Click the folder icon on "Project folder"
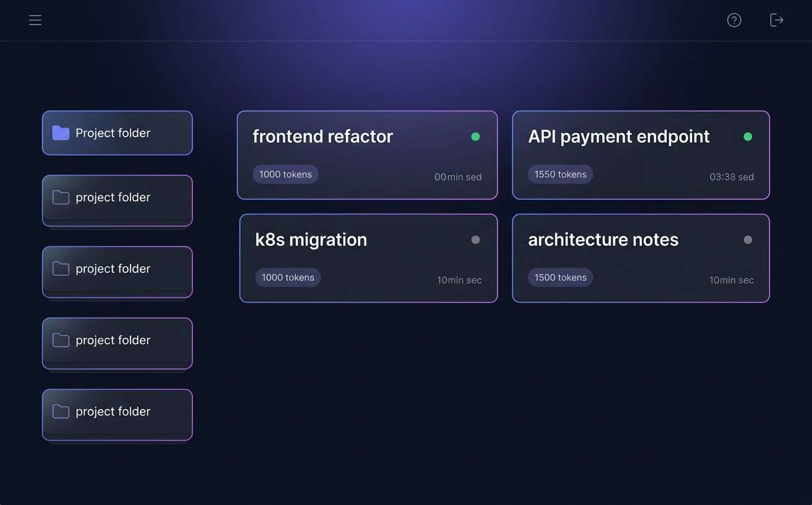 pos(60,132)
